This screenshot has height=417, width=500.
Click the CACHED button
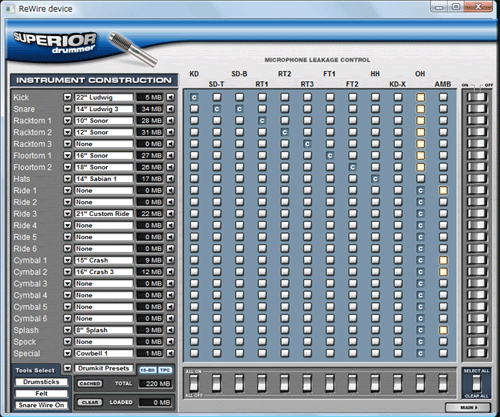(x=90, y=384)
